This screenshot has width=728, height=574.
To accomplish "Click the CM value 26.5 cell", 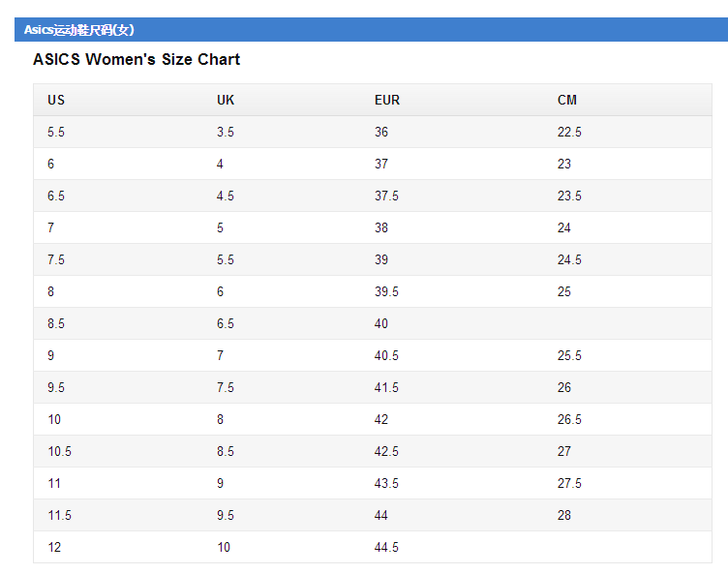I will [569, 420].
